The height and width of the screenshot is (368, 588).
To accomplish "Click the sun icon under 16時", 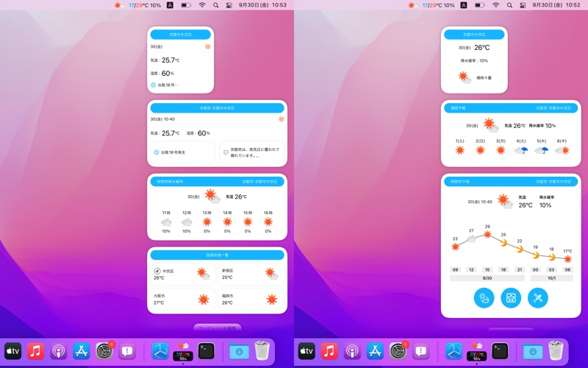I will (x=268, y=222).
